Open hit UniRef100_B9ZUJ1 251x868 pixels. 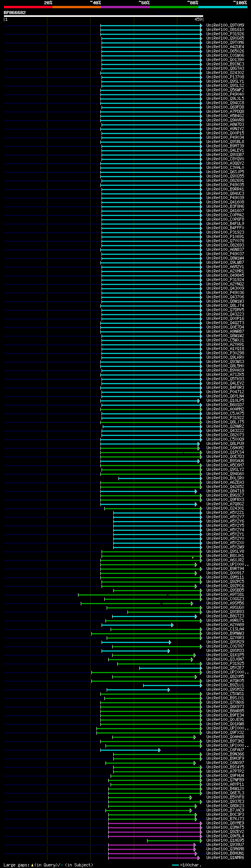click(x=225, y=685)
